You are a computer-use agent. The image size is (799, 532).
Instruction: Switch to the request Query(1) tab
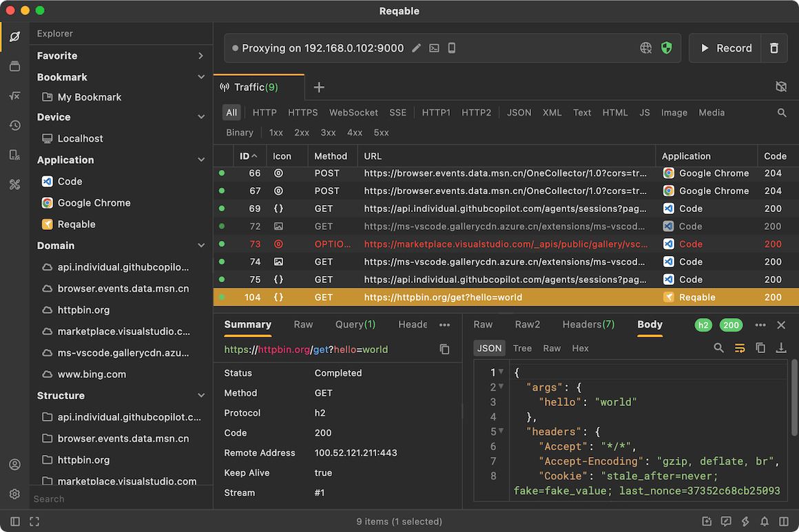pos(355,324)
